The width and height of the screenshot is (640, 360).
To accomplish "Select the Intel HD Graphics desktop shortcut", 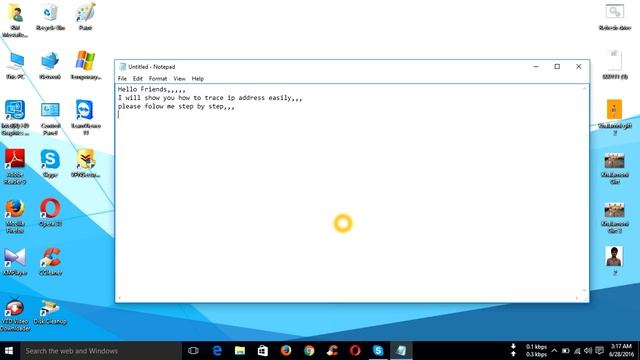I will click(15, 118).
